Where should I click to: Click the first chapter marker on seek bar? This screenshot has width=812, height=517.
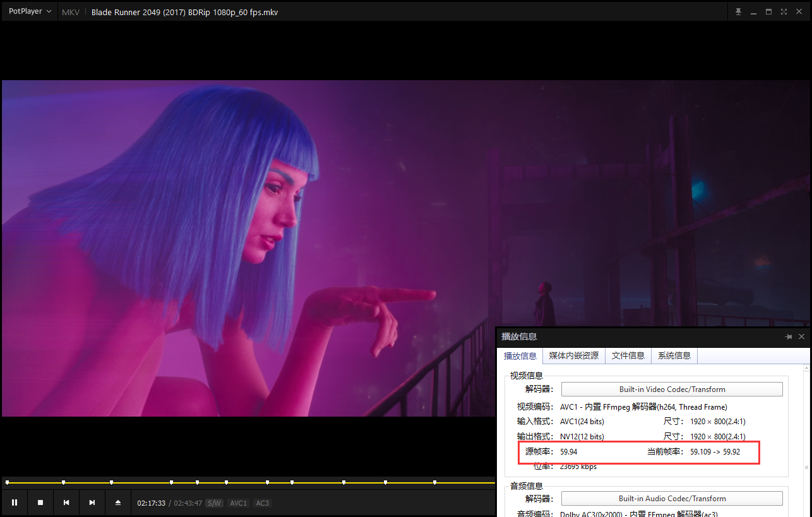coord(8,482)
